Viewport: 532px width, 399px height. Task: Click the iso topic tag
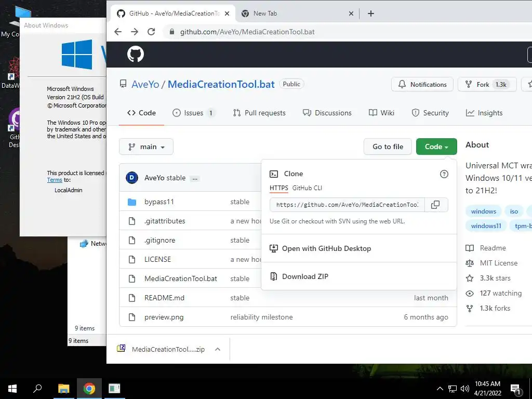click(514, 211)
